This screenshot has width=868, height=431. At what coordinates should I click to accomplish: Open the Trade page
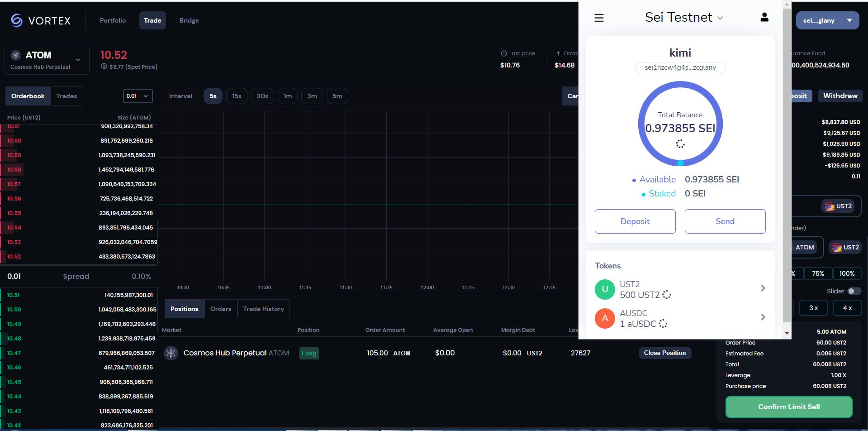pos(152,20)
